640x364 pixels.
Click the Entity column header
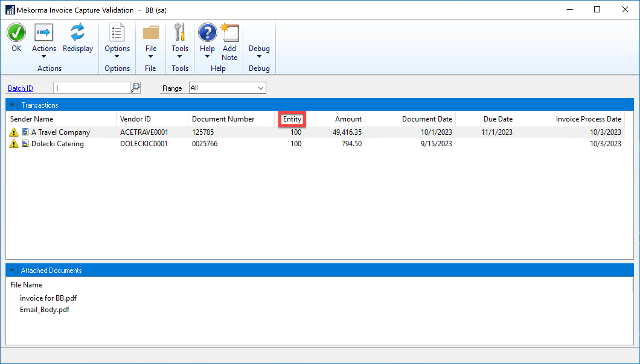(292, 119)
